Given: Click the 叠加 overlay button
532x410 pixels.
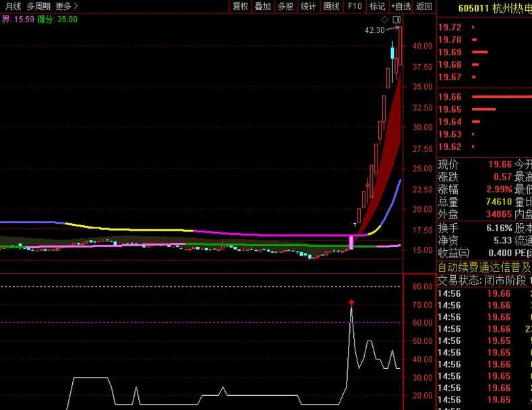Looking at the screenshot, I should (263, 6).
